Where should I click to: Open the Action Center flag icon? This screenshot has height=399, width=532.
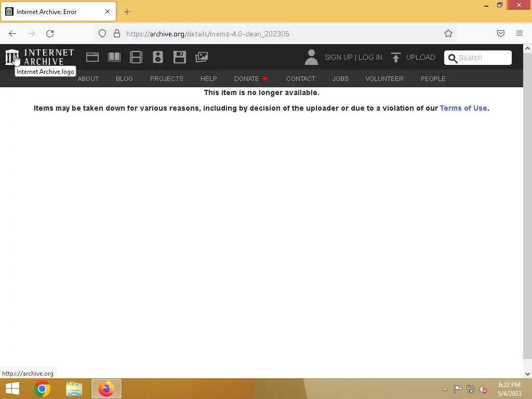[x=458, y=389]
